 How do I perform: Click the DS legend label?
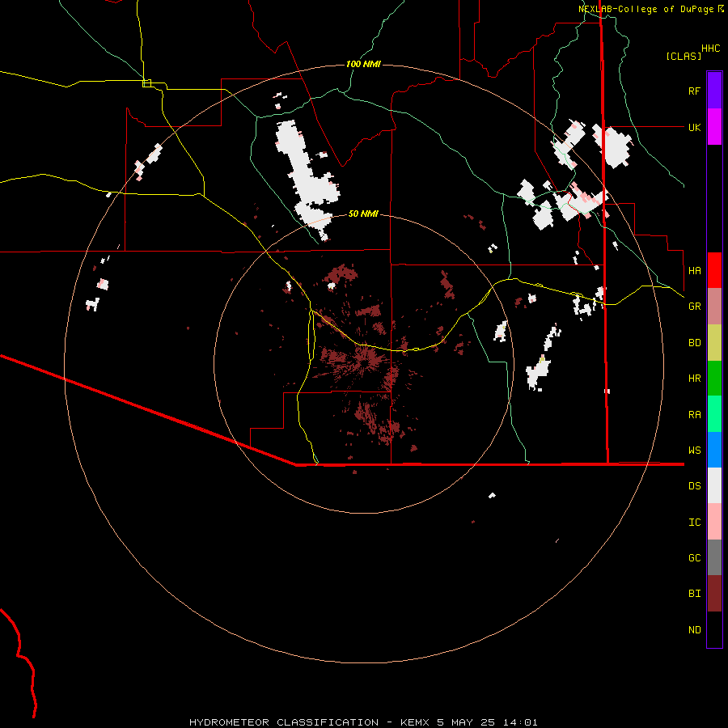[x=694, y=486]
